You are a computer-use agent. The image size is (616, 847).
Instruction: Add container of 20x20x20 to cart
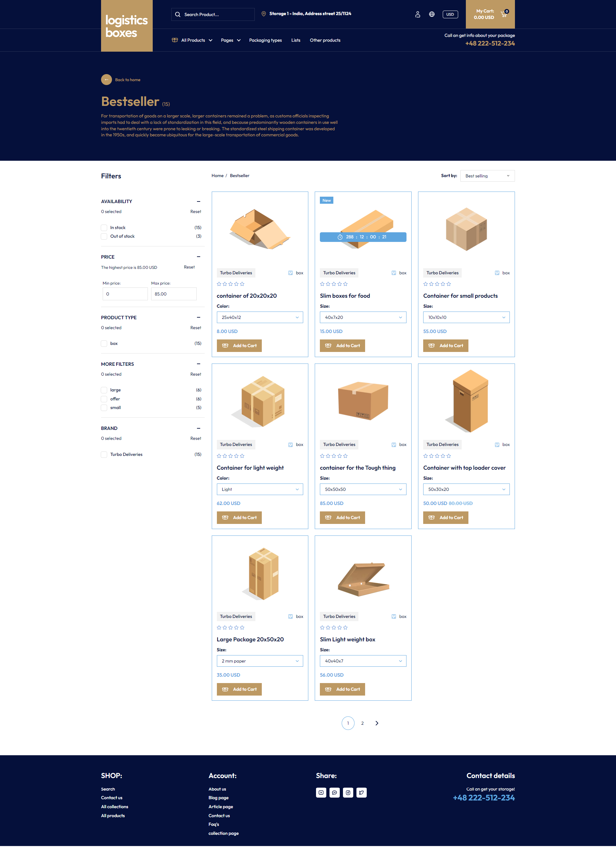(x=239, y=346)
